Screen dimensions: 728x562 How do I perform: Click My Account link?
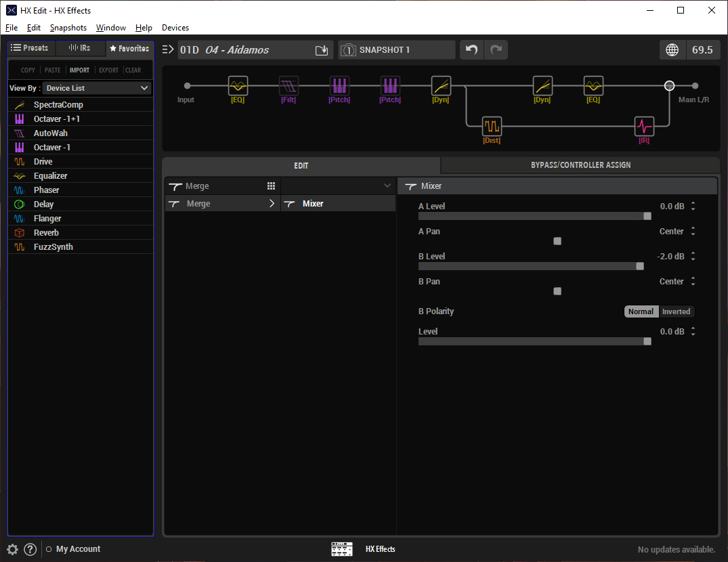pyautogui.click(x=78, y=549)
